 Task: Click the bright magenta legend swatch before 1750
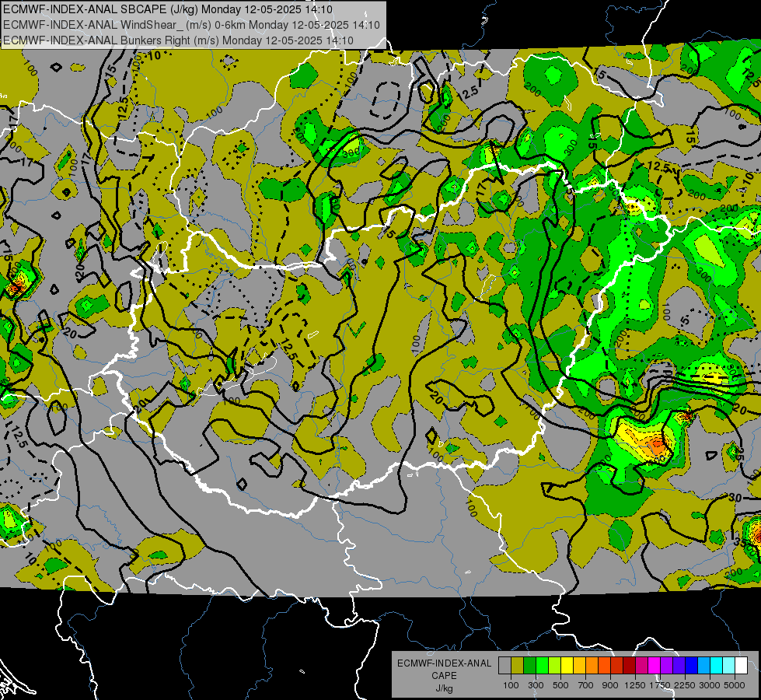655,666
